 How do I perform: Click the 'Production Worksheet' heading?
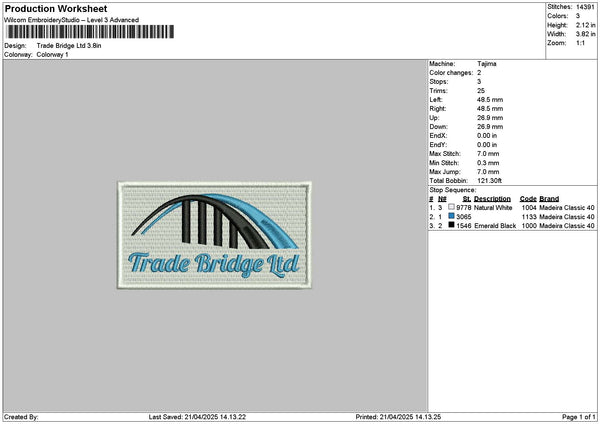tap(56, 8)
